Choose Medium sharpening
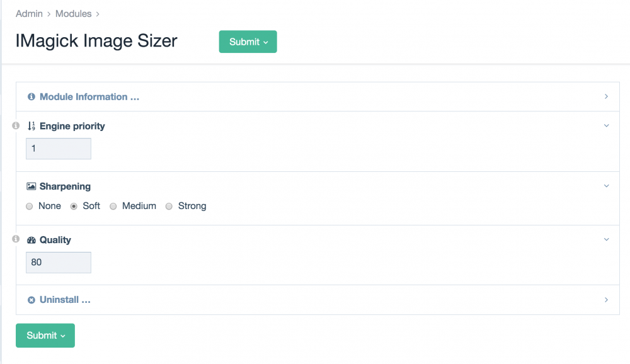630x364 pixels. [x=113, y=206]
